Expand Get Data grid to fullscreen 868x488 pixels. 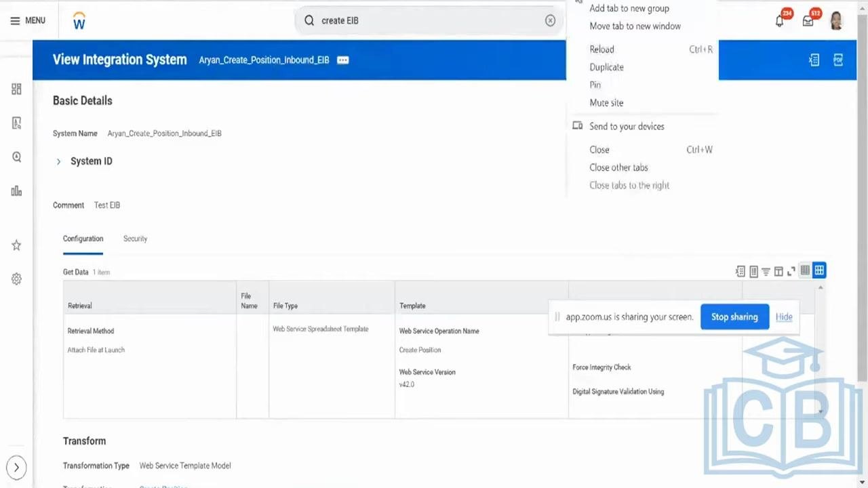pos(791,271)
